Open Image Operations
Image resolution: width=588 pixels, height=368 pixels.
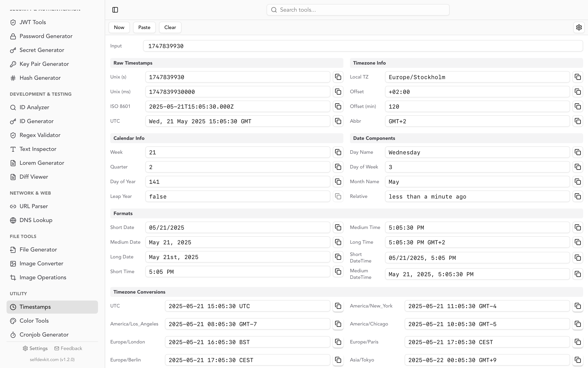tap(52, 277)
